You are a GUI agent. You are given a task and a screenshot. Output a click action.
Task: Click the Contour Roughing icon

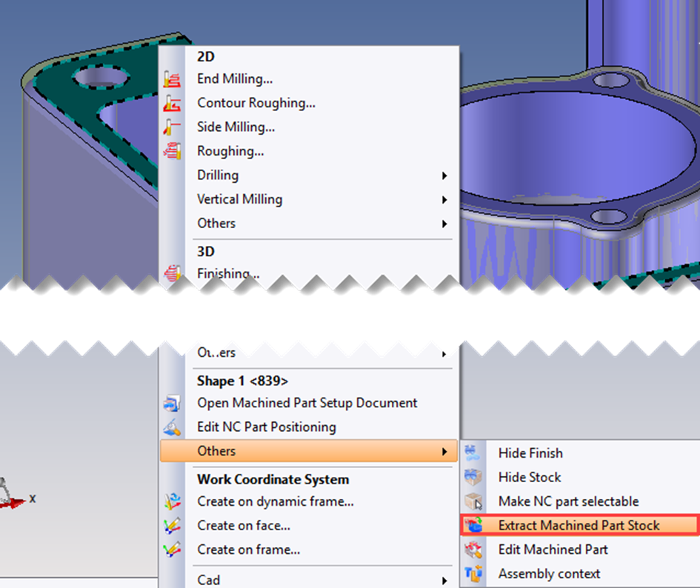coord(172,103)
